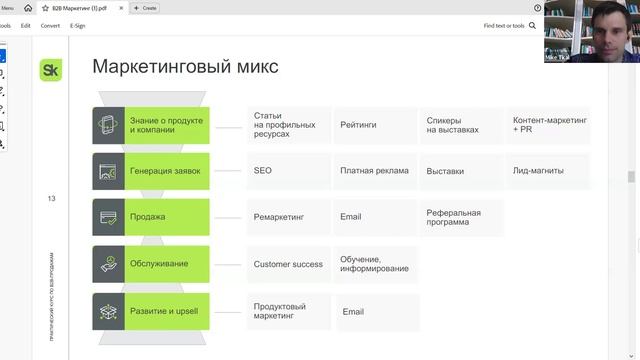Screen dimensions: 640x360
Task: Click the Find text or tools field
Action: tap(504, 25)
